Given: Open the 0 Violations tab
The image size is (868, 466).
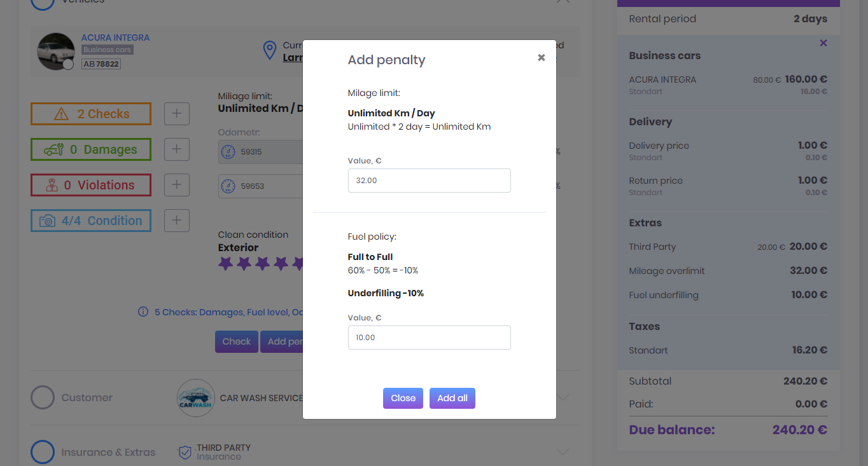Looking at the screenshot, I should coord(91,185).
